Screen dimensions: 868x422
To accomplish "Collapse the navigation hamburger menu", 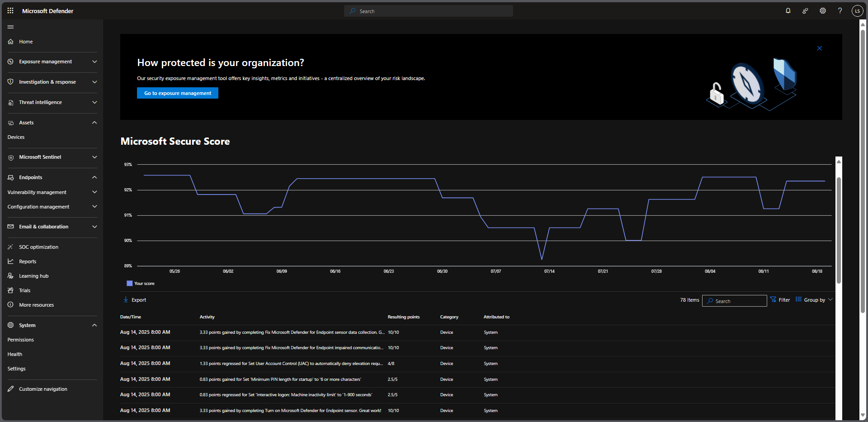I will pyautogui.click(x=10, y=27).
